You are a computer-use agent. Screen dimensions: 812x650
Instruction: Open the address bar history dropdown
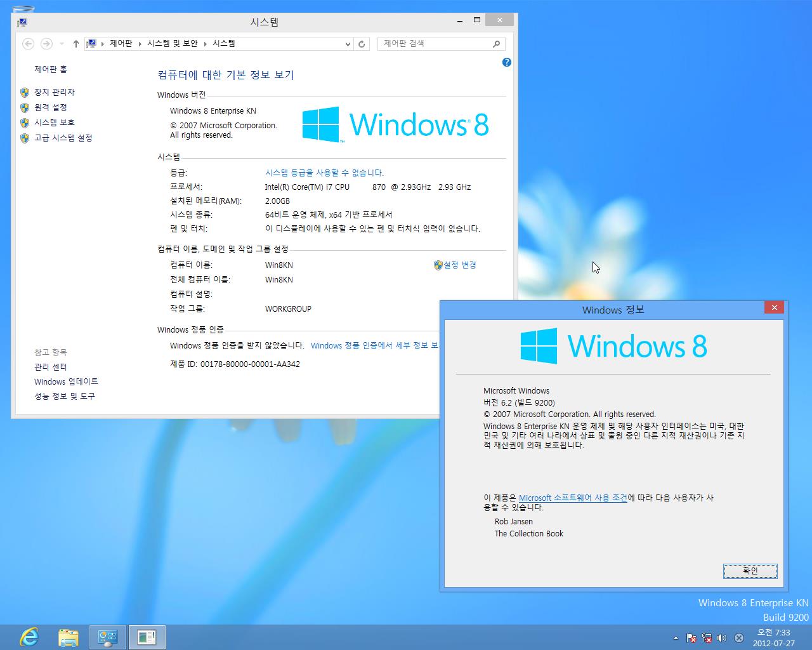point(348,44)
